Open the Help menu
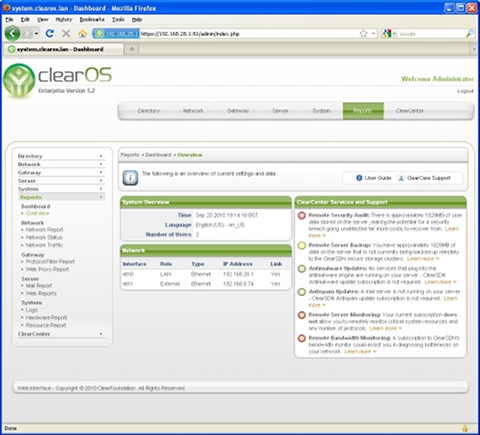This screenshot has width=480, height=435. [137, 19]
